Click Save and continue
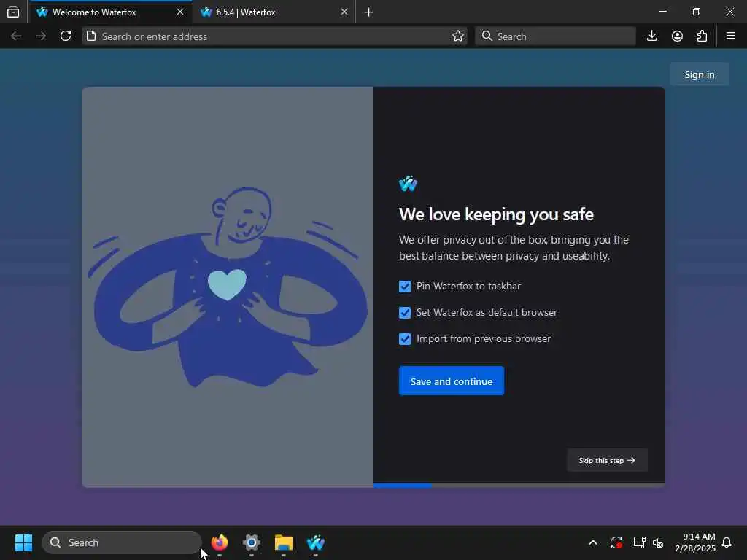The image size is (747, 560). click(x=451, y=381)
